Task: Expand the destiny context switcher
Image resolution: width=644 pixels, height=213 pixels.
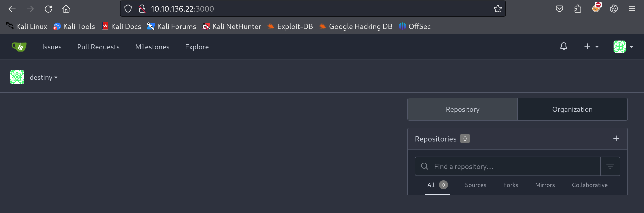Action: [44, 77]
